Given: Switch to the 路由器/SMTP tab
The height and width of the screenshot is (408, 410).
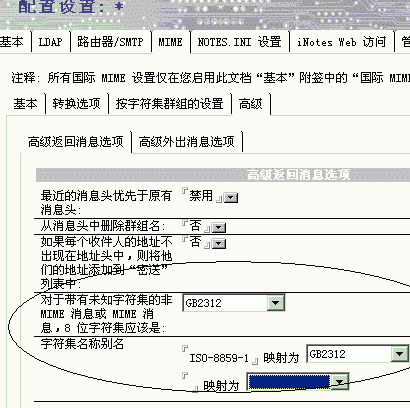Looking at the screenshot, I should (x=110, y=42).
